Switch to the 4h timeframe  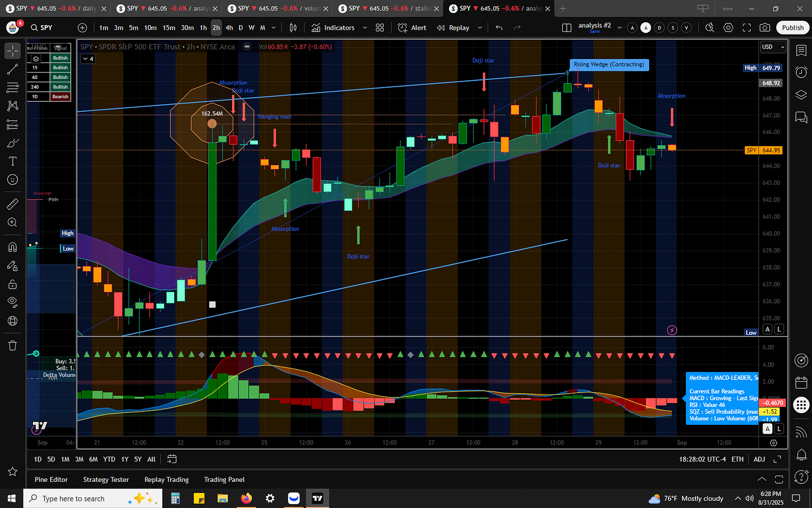point(229,27)
